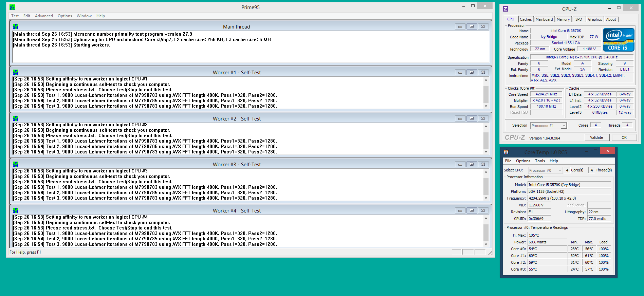The height and width of the screenshot is (296, 644).
Task: Click the Core Voltage value 1.188 V
Action: pyautogui.click(x=589, y=49)
